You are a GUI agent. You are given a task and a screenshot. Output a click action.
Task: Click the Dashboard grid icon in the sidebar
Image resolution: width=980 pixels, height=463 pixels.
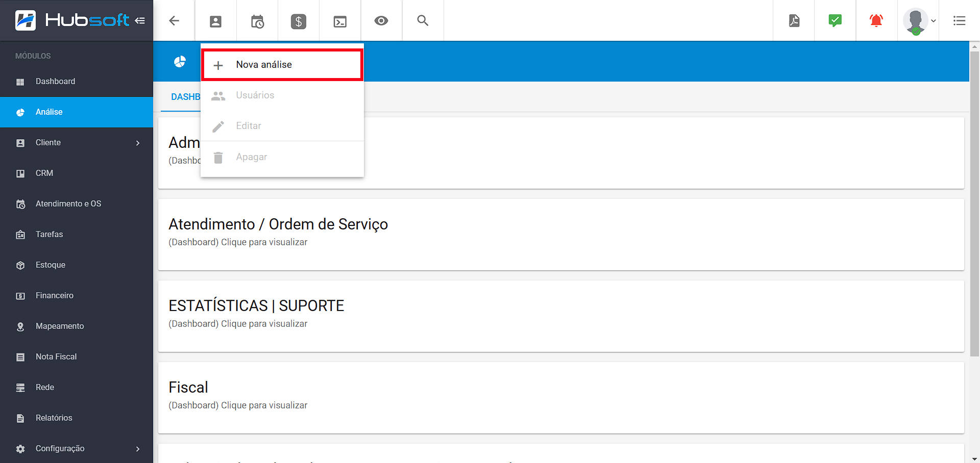coord(20,82)
